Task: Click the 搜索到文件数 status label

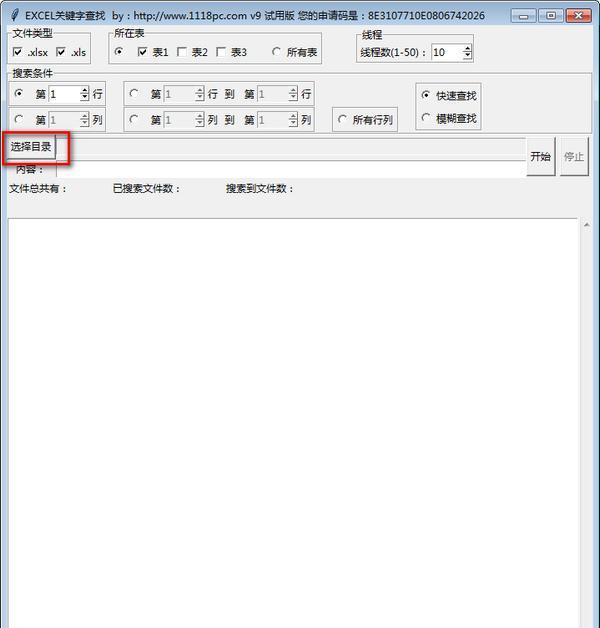Action: (260, 188)
